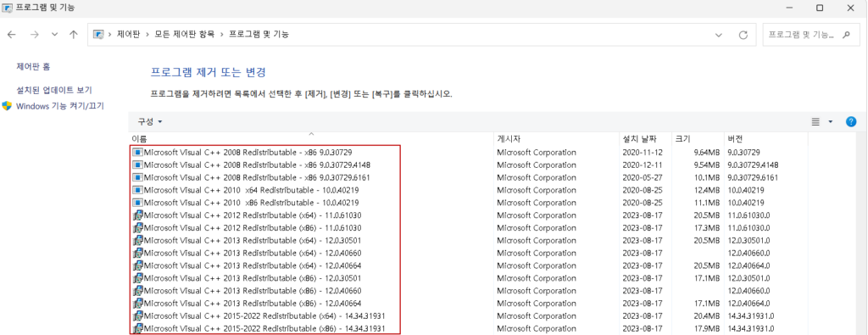Image resolution: width=868 pixels, height=335 pixels.
Task: Select the 모든 제어판 항목 breadcrumb
Action: tap(184, 34)
